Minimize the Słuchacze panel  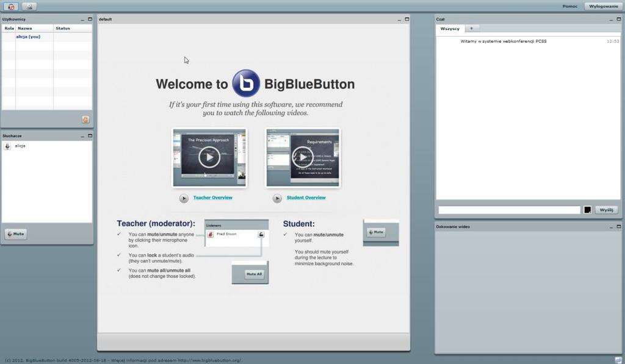[x=82, y=136]
